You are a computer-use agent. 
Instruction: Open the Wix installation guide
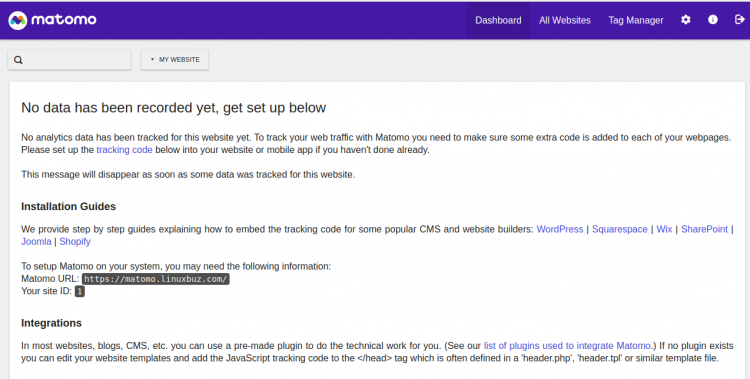pyautogui.click(x=664, y=229)
